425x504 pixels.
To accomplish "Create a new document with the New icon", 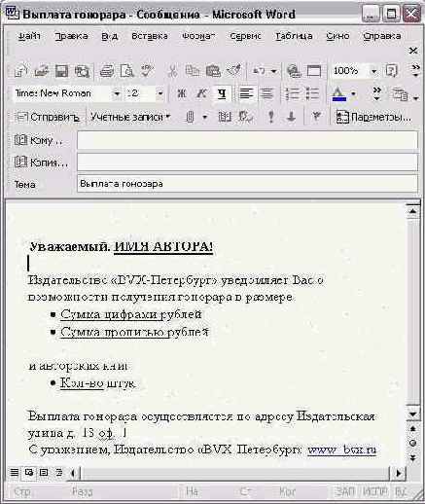I will [21, 71].
